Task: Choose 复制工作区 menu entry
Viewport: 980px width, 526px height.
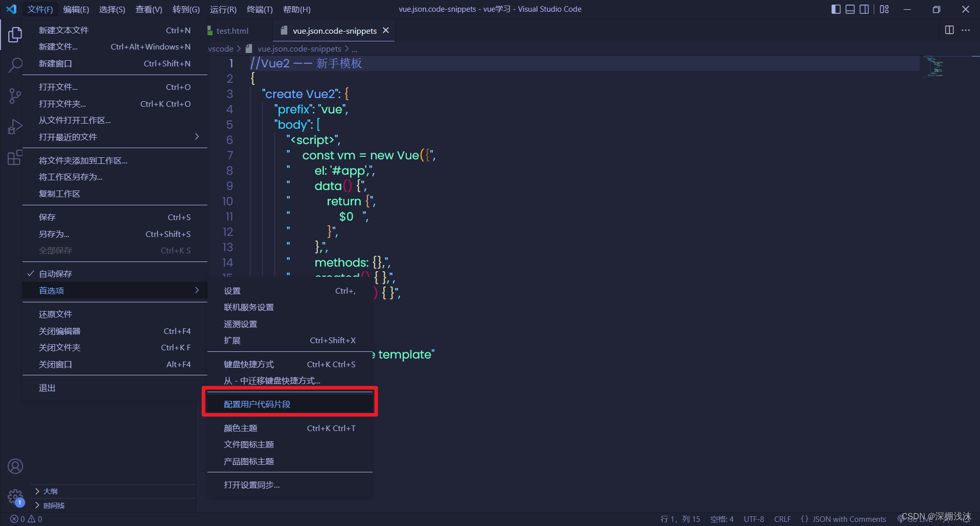Action: tap(115, 194)
